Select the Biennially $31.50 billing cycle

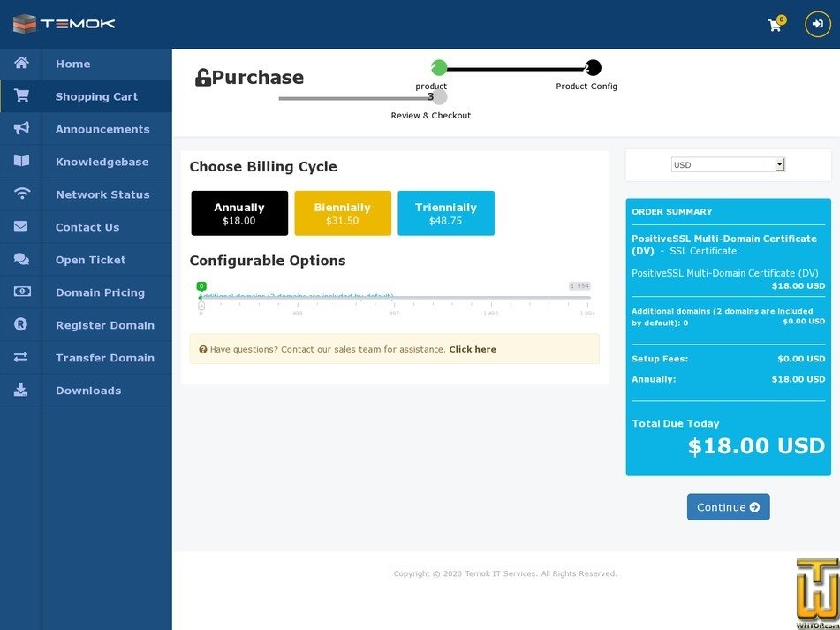pos(343,213)
